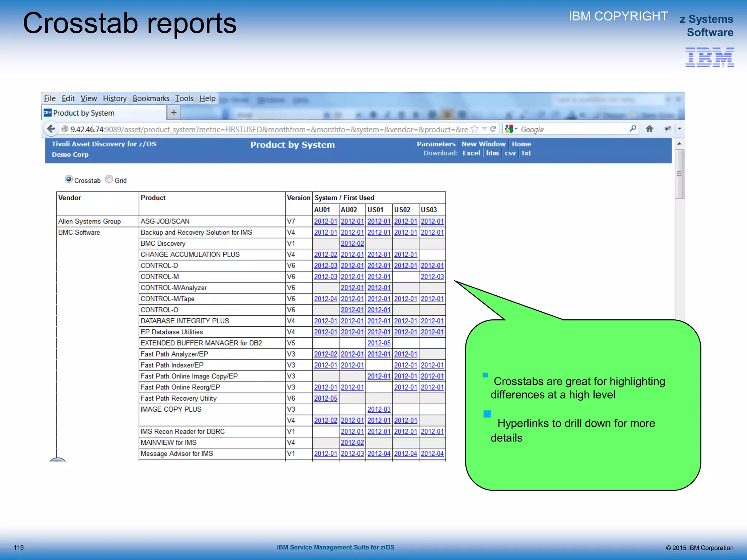This screenshot has height=560, width=747.
Task: Open the Edit menu
Action: (x=68, y=98)
